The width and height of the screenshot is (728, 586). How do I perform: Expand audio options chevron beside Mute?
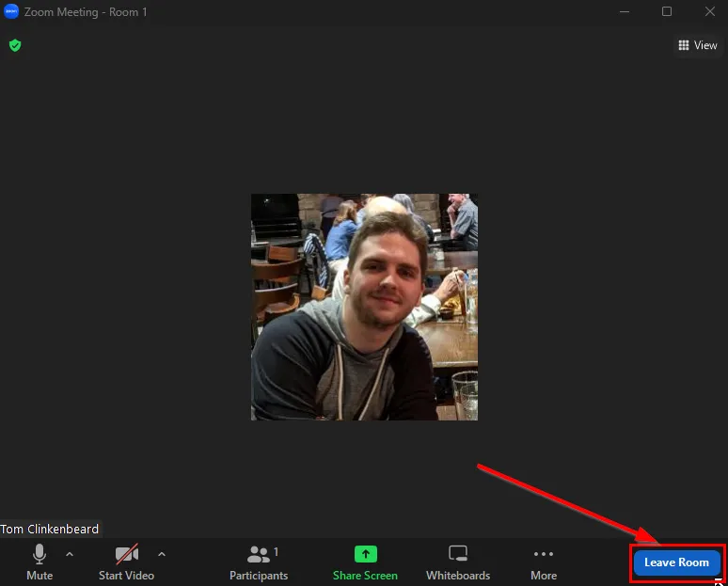click(70, 554)
